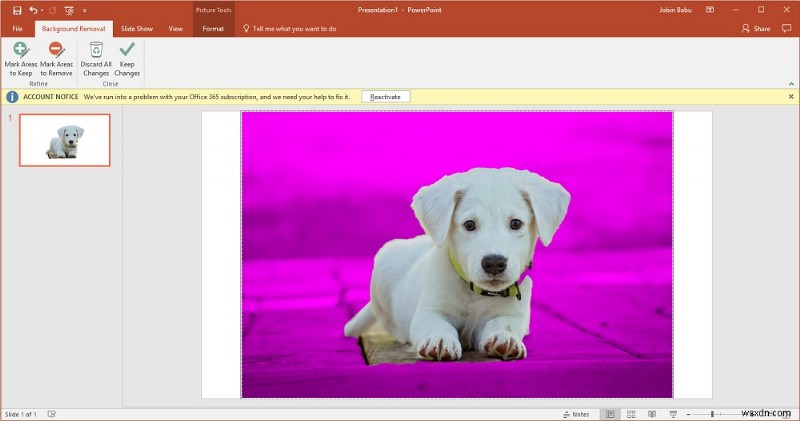Open the File tab

click(17, 29)
